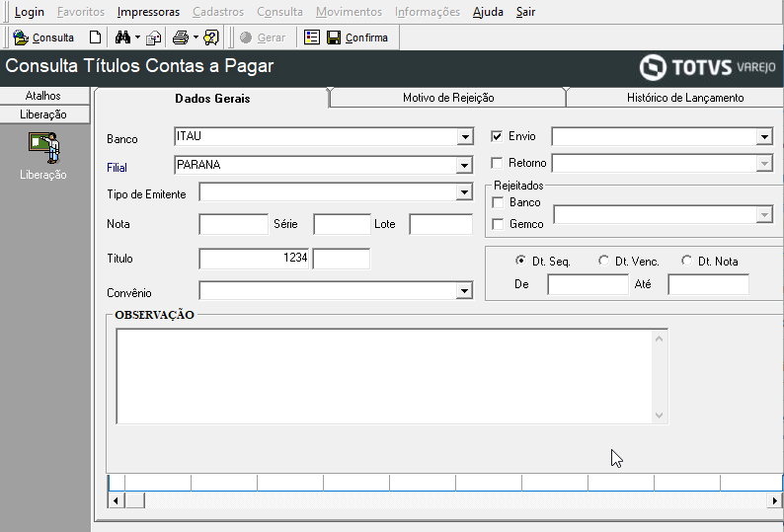Click the Nota input field

coord(233,224)
